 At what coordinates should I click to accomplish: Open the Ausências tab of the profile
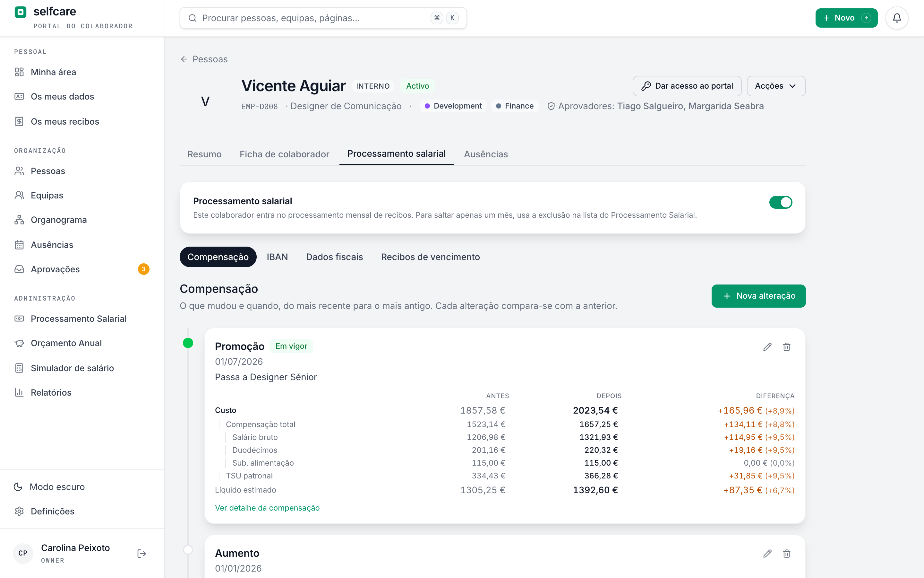[x=486, y=154]
